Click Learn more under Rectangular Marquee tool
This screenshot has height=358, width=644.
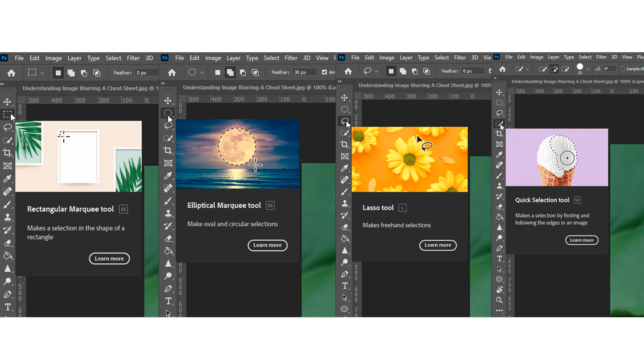click(x=109, y=258)
